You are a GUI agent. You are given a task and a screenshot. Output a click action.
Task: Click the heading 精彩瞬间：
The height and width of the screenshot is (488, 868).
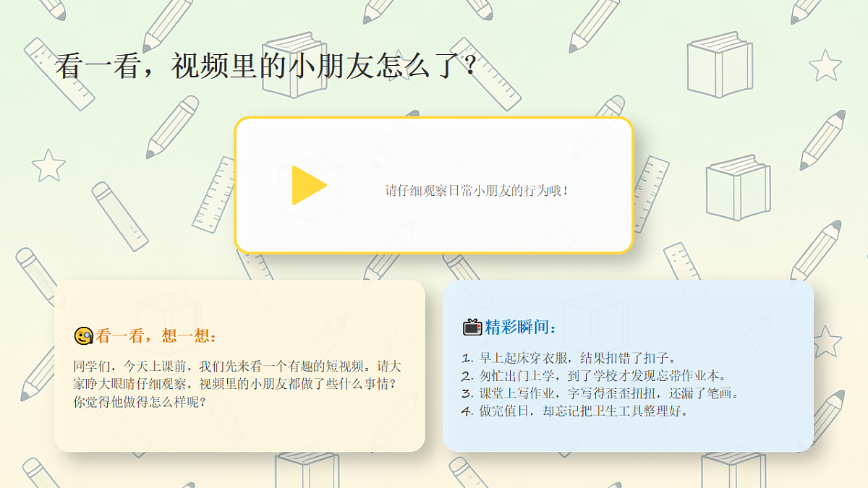click(x=521, y=328)
